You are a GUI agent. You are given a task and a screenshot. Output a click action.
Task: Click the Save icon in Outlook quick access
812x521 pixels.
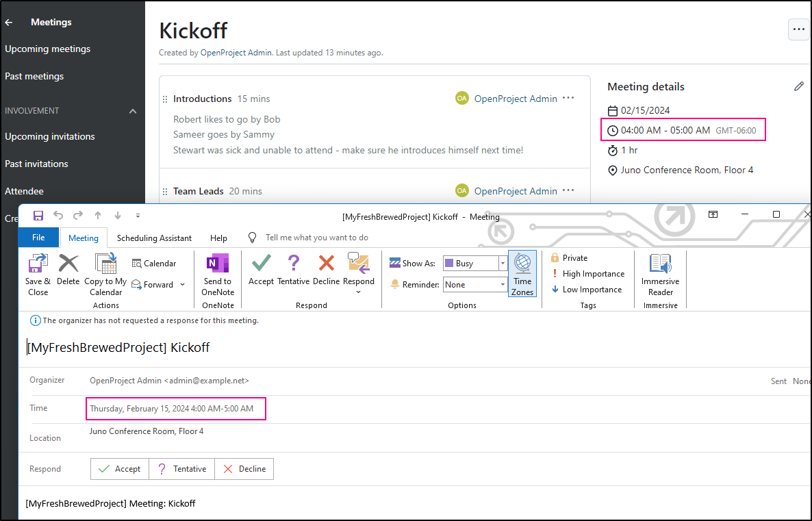click(38, 216)
